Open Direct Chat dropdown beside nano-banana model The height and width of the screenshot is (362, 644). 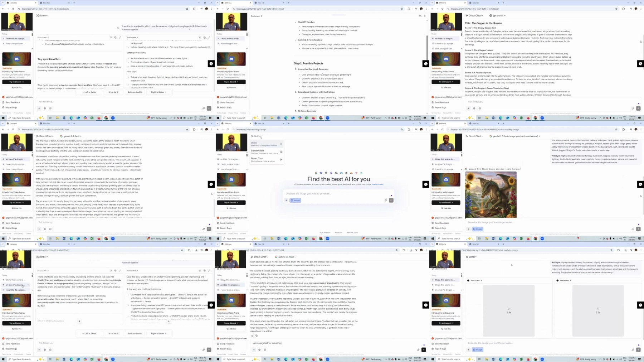click(474, 136)
